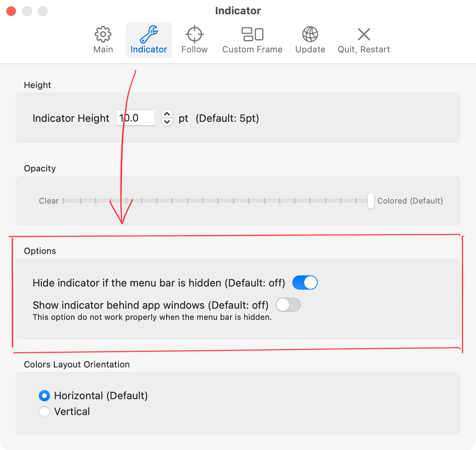Screen dimensions: 476x450
Task: Enable show indicator behind app windows
Action: coord(288,305)
